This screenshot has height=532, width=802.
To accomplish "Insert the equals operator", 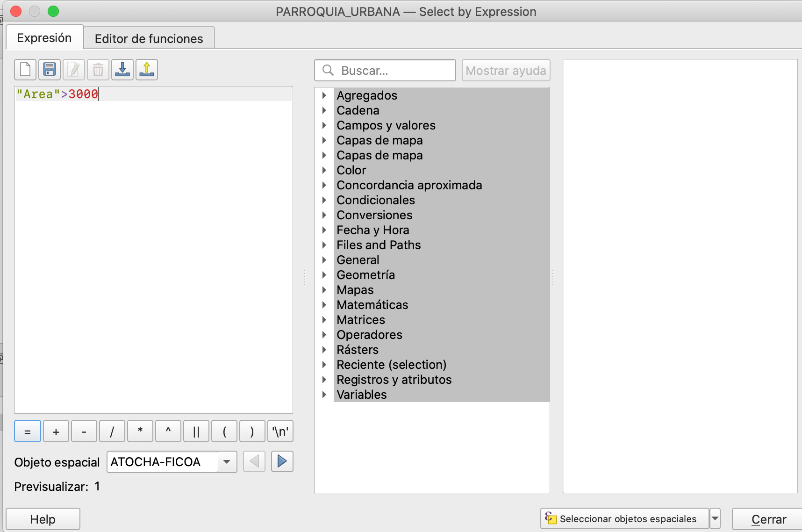I will (28, 431).
